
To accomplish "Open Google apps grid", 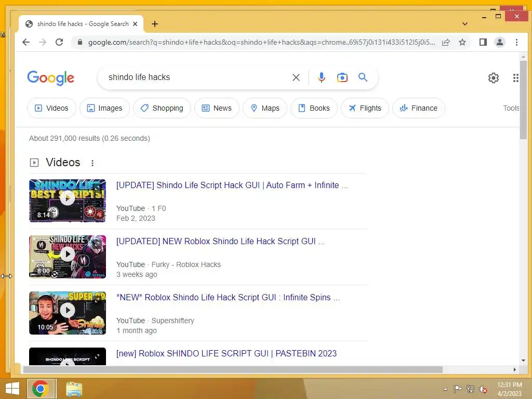I will tap(515, 78).
